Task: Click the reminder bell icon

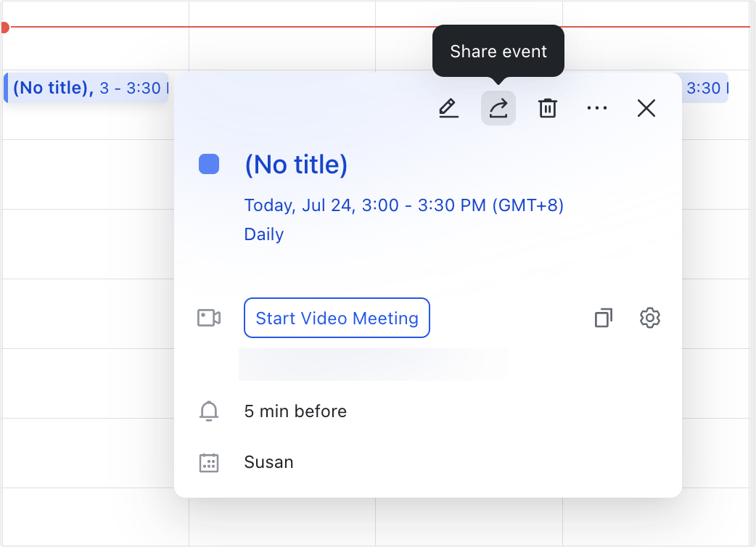Action: pos(209,411)
